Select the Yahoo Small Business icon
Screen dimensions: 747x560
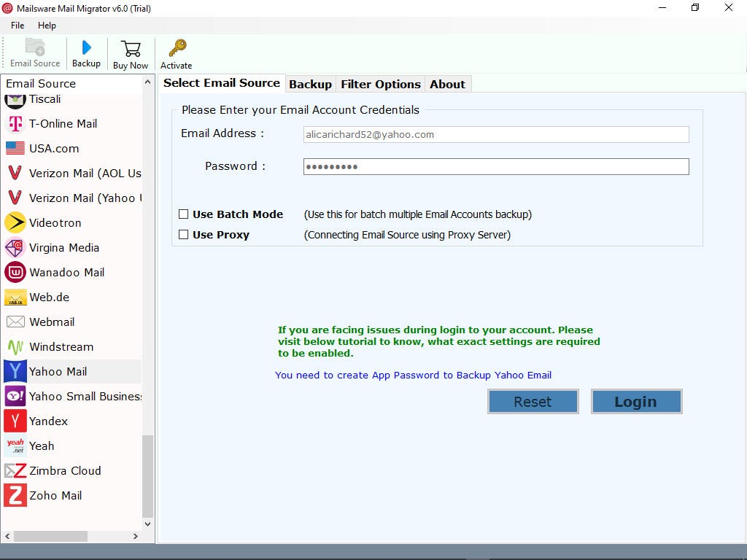point(15,396)
